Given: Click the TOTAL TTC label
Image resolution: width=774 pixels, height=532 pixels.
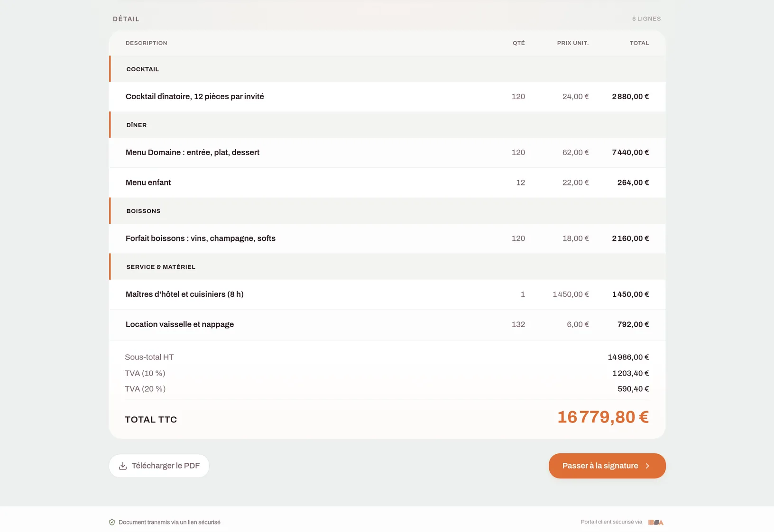Looking at the screenshot, I should pos(151,420).
